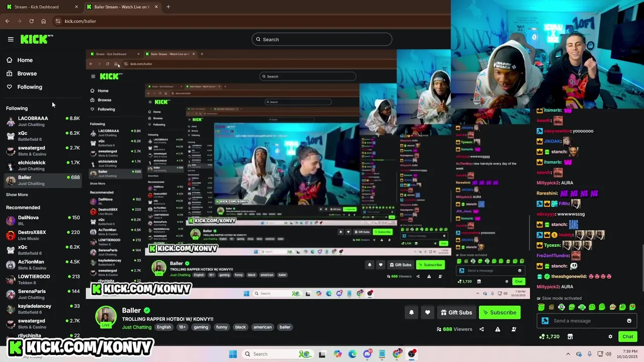
Task: Open Ac7ionMan recommended channel
Action: [43, 264]
